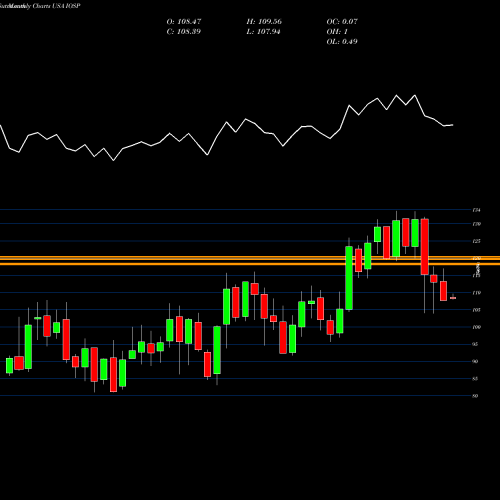The height and width of the screenshot is (500, 500).
Task: Click the open price value O: 108.47
Action: 184,22
